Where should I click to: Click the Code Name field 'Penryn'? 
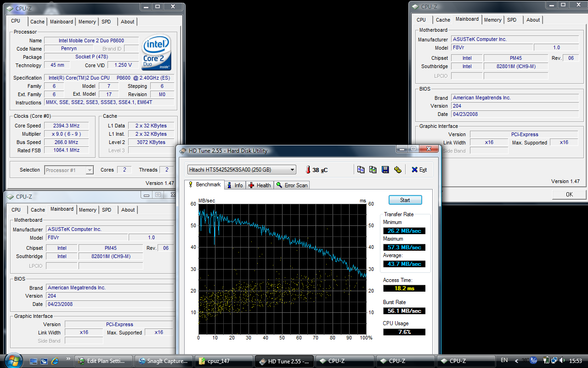click(69, 49)
